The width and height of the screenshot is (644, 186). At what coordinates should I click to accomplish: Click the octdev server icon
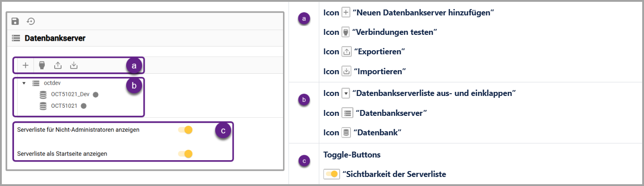37,83
